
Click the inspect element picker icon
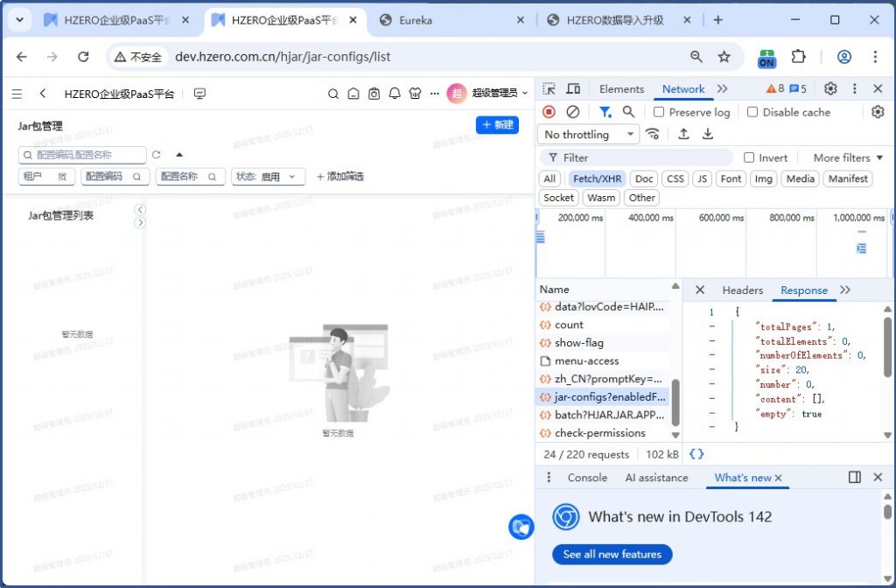[x=549, y=89]
